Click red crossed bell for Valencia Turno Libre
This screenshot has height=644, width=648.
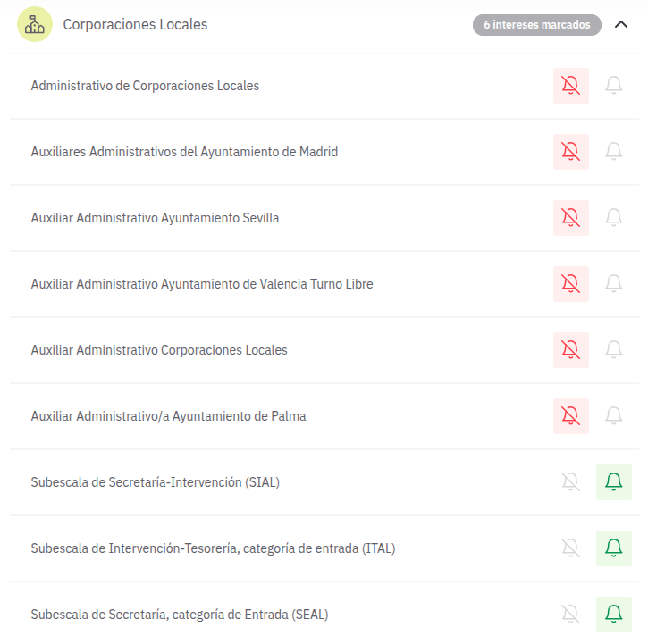click(570, 284)
